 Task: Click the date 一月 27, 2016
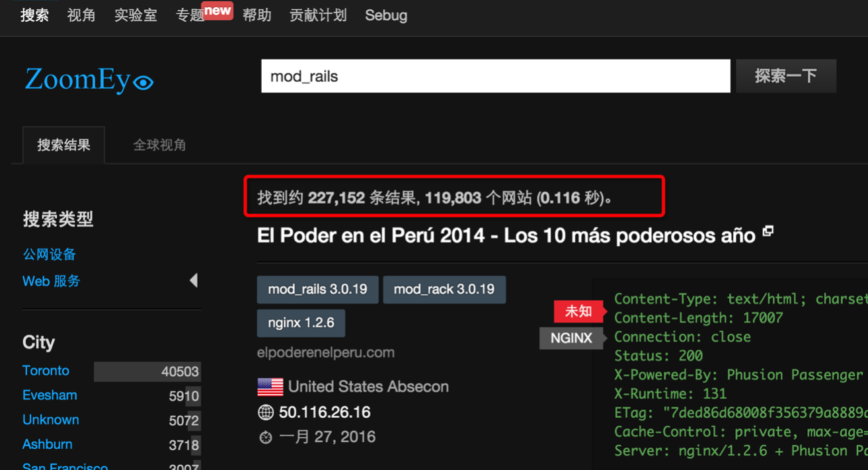click(x=327, y=437)
